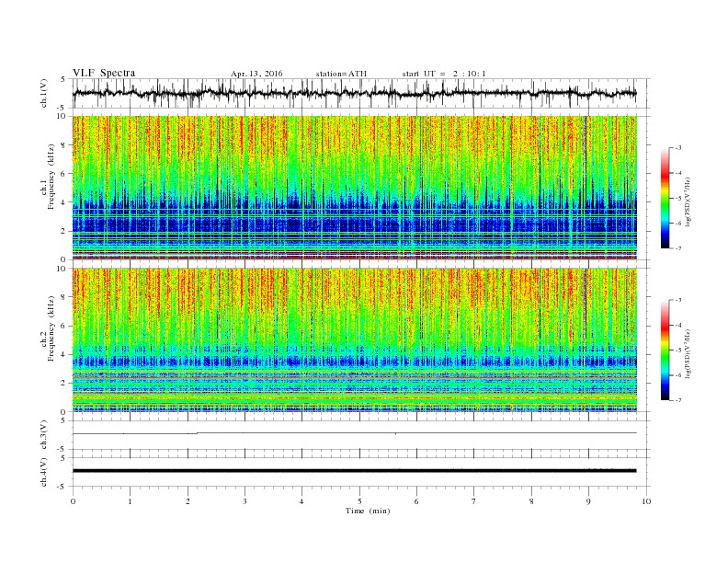Click the "-7" label on ch.1 color bar

pos(677,248)
